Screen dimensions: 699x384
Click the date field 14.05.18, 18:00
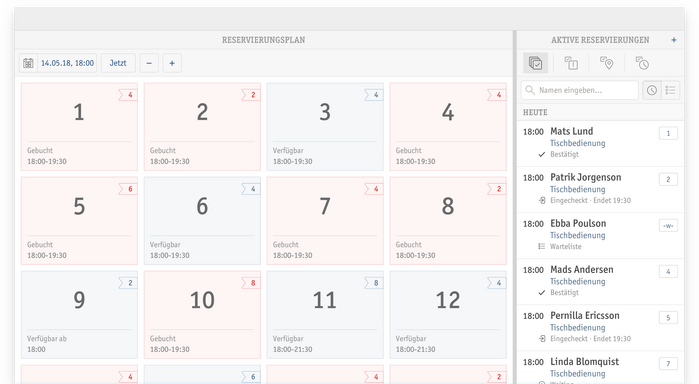pyautogui.click(x=67, y=63)
